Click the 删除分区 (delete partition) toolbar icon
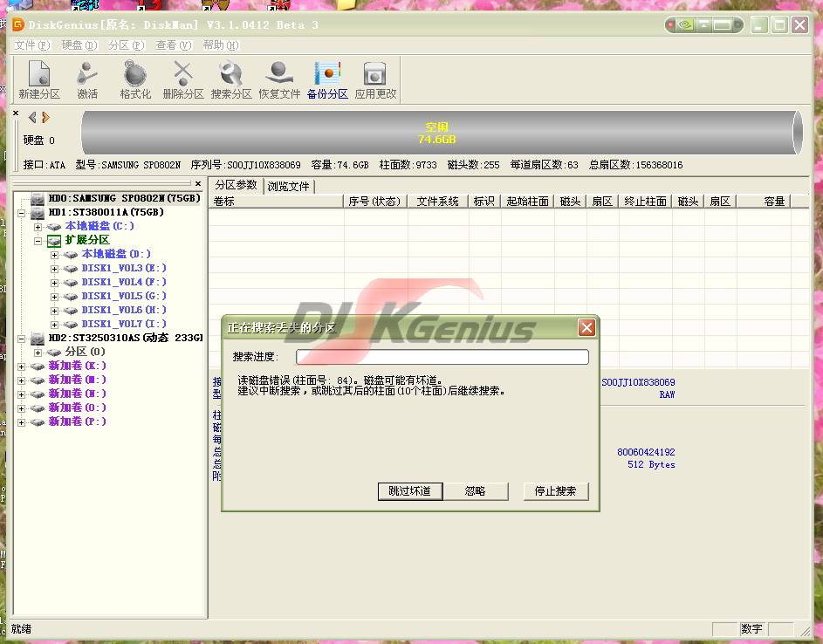This screenshot has height=644, width=823. (x=183, y=79)
